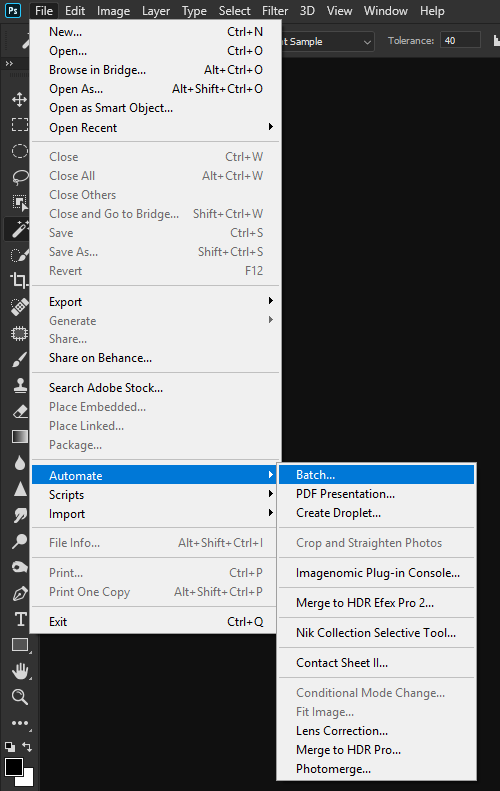This screenshot has width=500, height=791.
Task: Expand the Import submenu
Action: click(x=154, y=514)
